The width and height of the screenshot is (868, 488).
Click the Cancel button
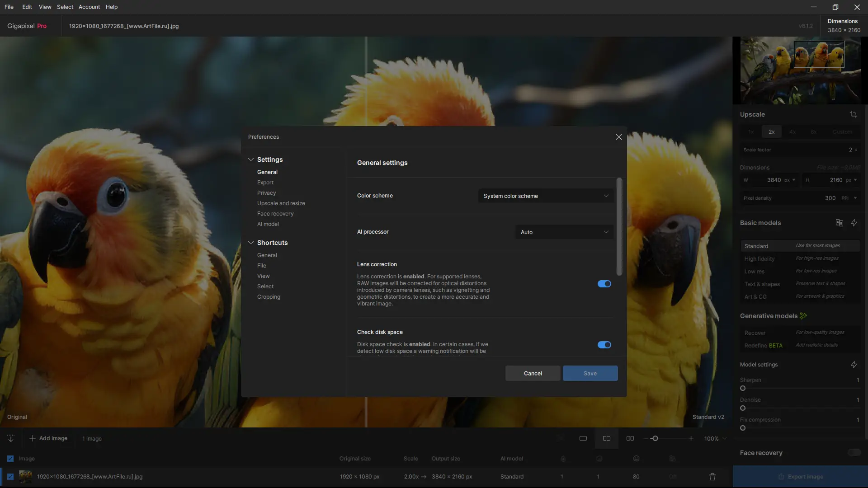(533, 373)
